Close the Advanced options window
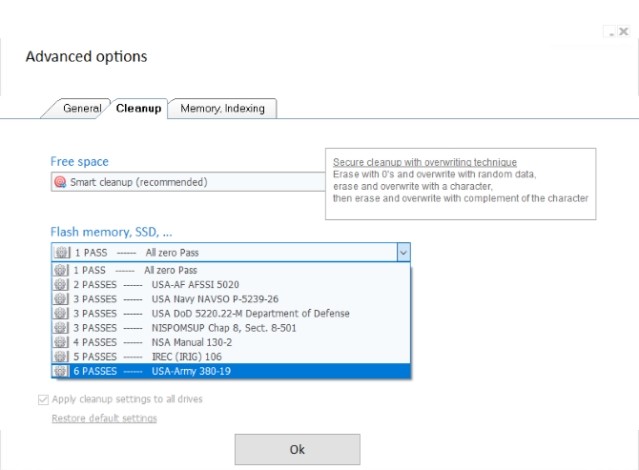The width and height of the screenshot is (639, 470). (x=623, y=32)
